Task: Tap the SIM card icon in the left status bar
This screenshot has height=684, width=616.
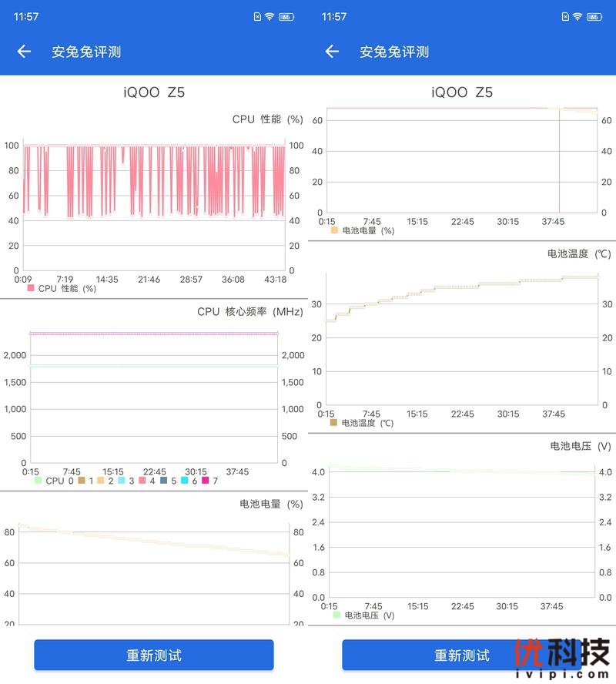Action: point(257,16)
